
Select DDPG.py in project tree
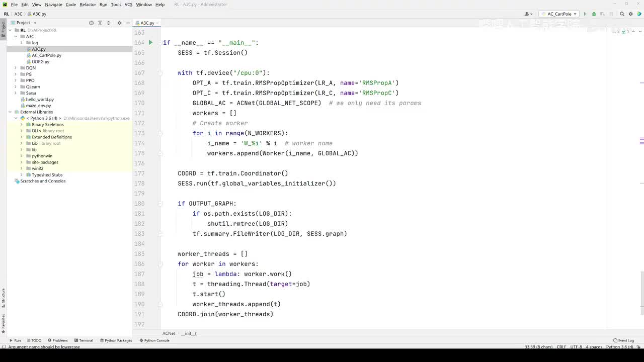(x=40, y=62)
